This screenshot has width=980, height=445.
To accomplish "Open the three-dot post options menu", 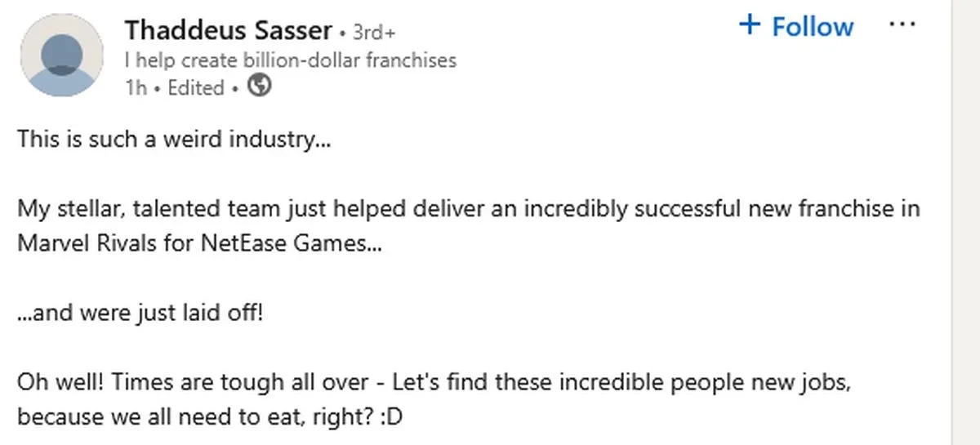I will pyautogui.click(x=901, y=24).
